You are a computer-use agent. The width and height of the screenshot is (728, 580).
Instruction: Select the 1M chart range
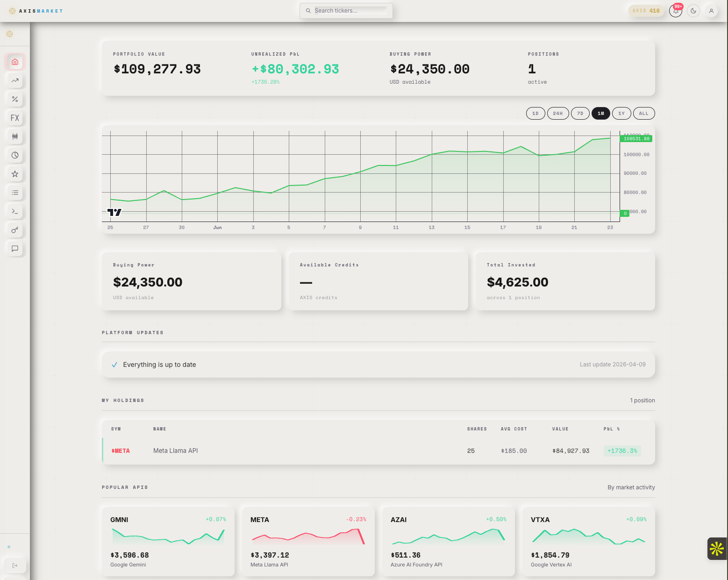point(601,114)
